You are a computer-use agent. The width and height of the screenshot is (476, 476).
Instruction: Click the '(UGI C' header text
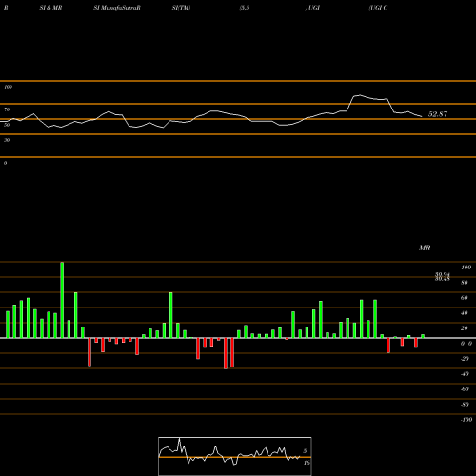[x=378, y=8]
